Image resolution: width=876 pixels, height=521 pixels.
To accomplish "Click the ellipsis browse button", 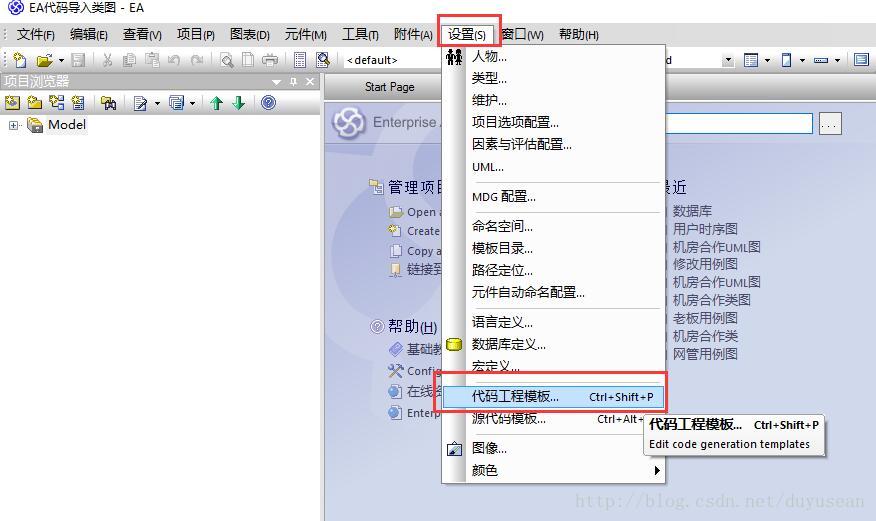I will pos(830,124).
